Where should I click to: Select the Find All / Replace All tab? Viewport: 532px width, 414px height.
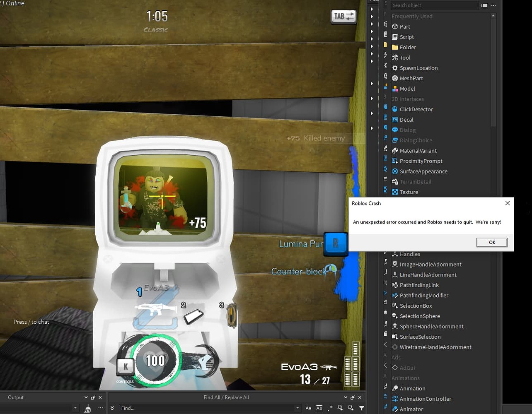point(226,397)
